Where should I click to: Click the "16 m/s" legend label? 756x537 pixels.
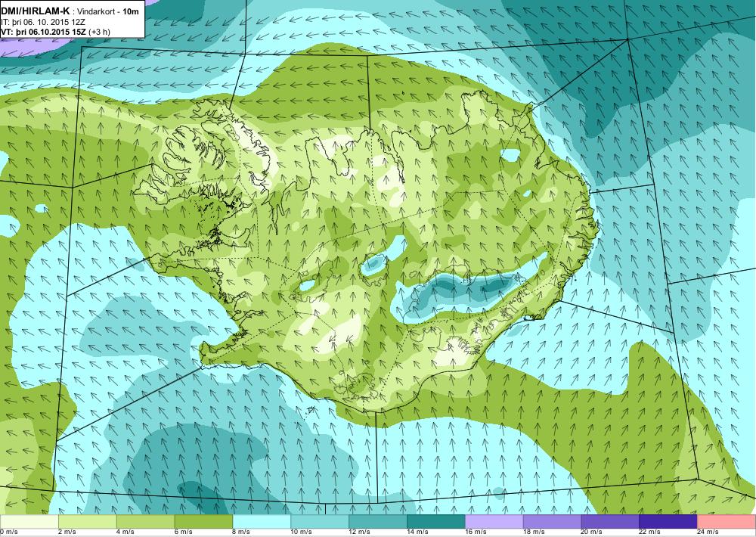coord(476,532)
